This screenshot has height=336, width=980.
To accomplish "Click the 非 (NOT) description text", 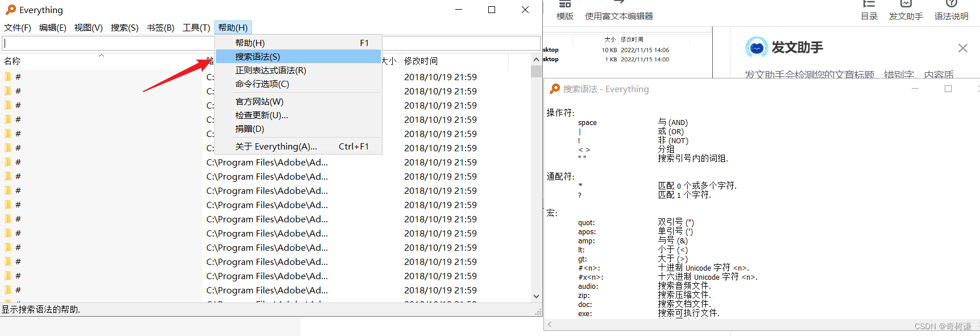I will tap(673, 140).
